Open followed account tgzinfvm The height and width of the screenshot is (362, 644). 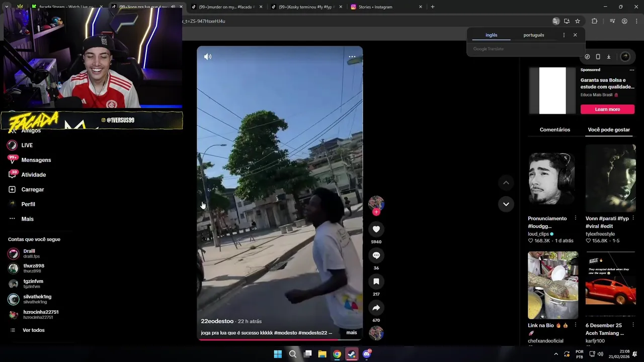coord(26,284)
